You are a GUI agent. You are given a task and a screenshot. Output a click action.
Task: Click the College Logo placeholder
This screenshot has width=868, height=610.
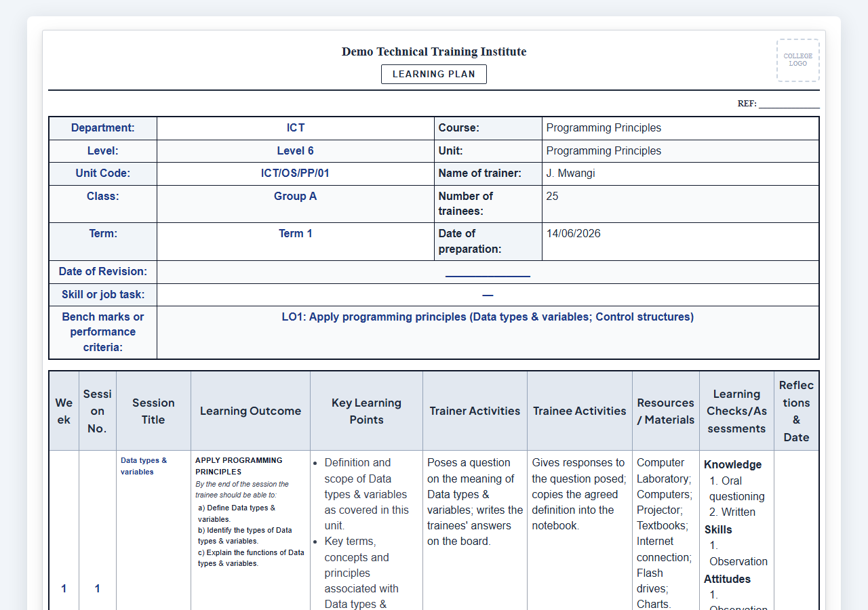tap(798, 60)
